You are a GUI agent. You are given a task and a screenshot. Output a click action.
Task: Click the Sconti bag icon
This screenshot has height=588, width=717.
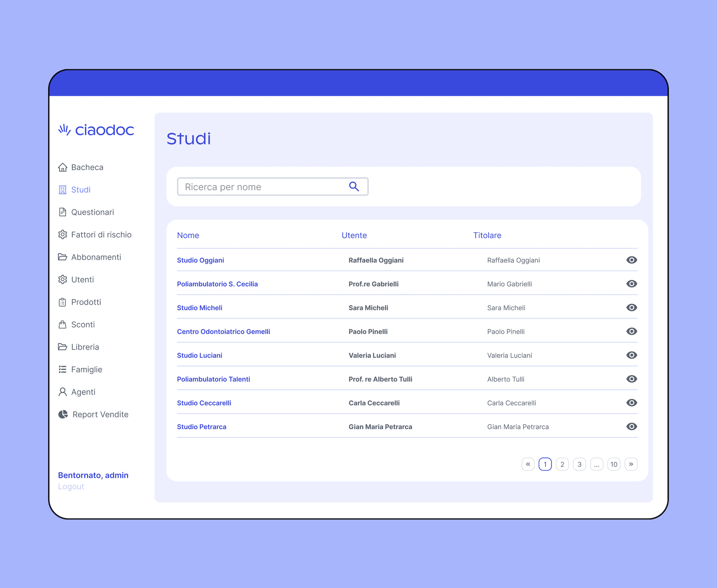(x=63, y=324)
